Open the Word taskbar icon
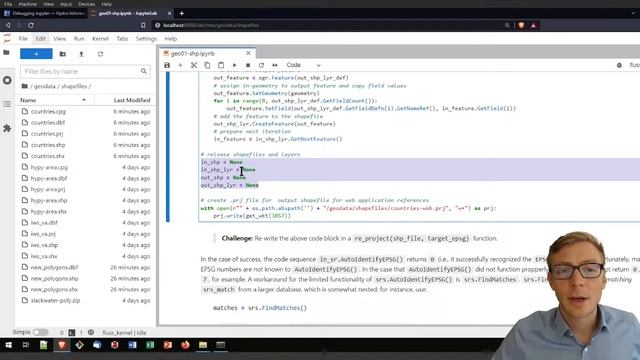Screen dimensions: 640x360 [132, 345]
